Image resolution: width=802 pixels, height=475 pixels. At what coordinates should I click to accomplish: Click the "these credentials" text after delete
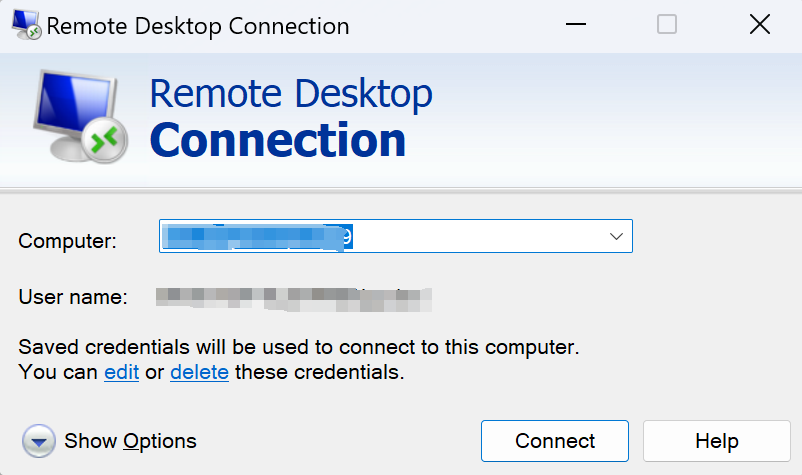click(319, 373)
